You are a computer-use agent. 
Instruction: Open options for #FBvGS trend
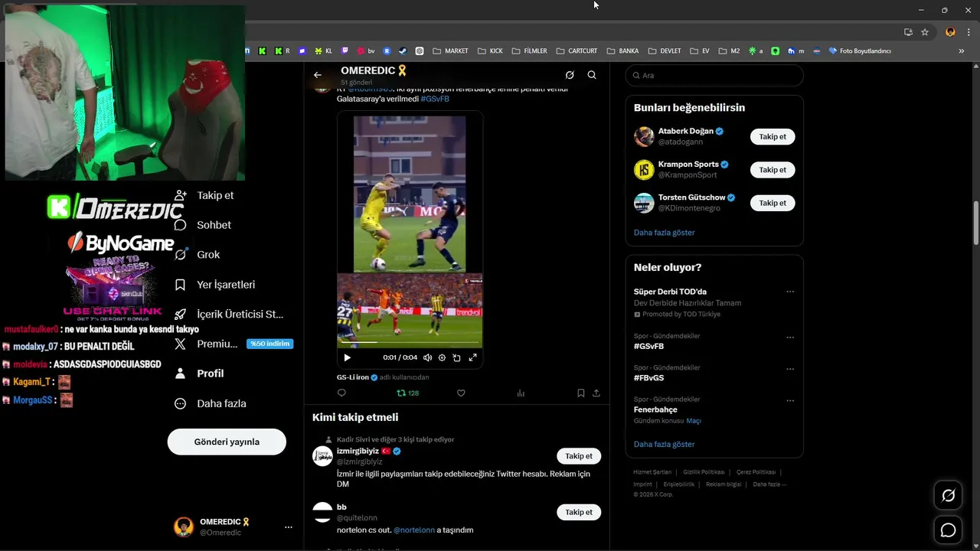tap(790, 369)
